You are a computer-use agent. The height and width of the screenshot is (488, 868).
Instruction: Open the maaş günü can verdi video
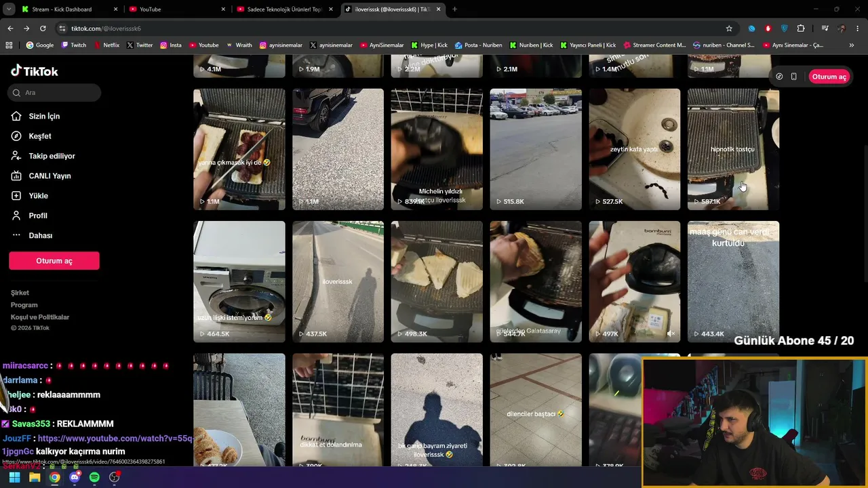pos(733,281)
